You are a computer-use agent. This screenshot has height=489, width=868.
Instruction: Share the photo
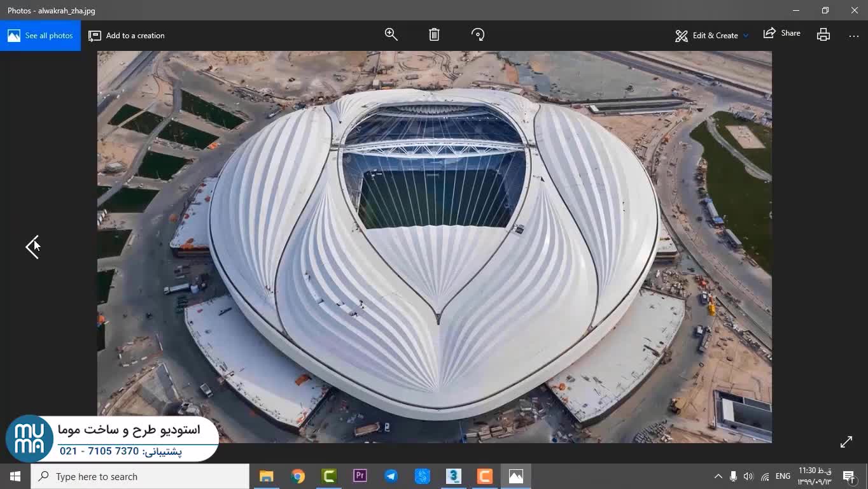coord(782,34)
